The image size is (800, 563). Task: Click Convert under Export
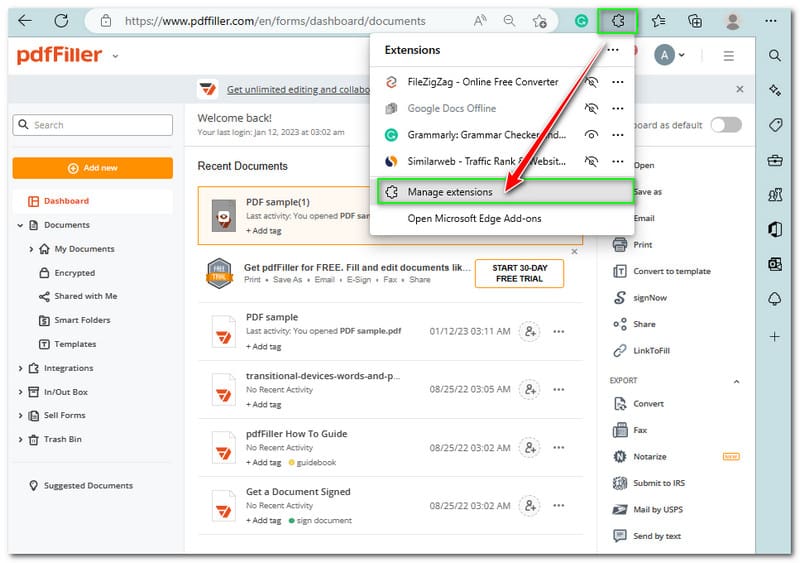[x=648, y=404]
